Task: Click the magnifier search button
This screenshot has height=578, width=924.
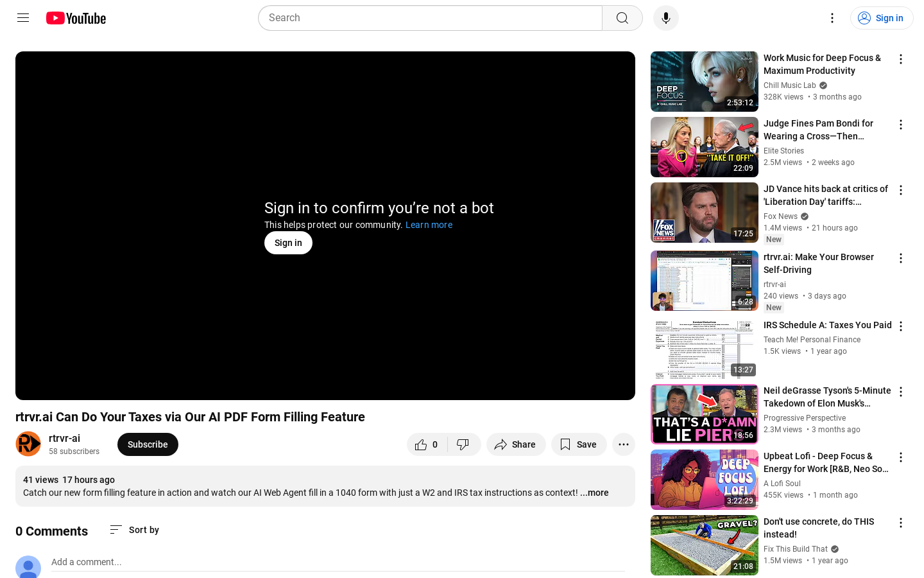Action: (x=622, y=18)
